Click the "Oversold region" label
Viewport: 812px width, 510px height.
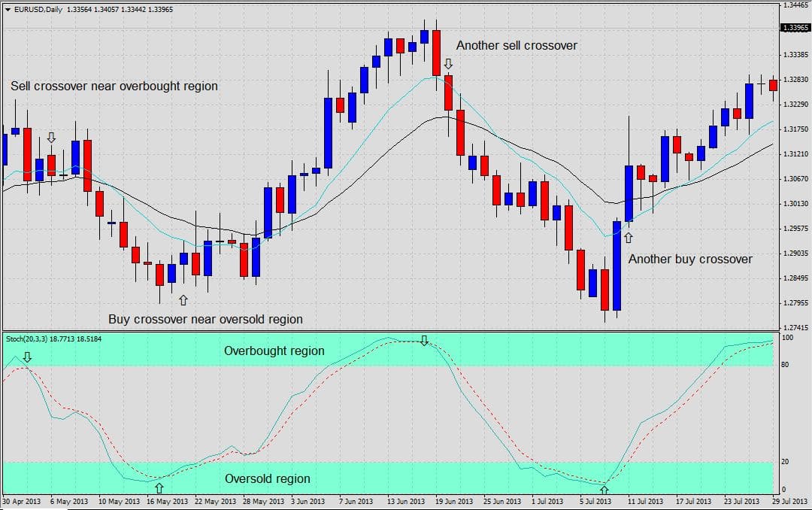pos(268,478)
